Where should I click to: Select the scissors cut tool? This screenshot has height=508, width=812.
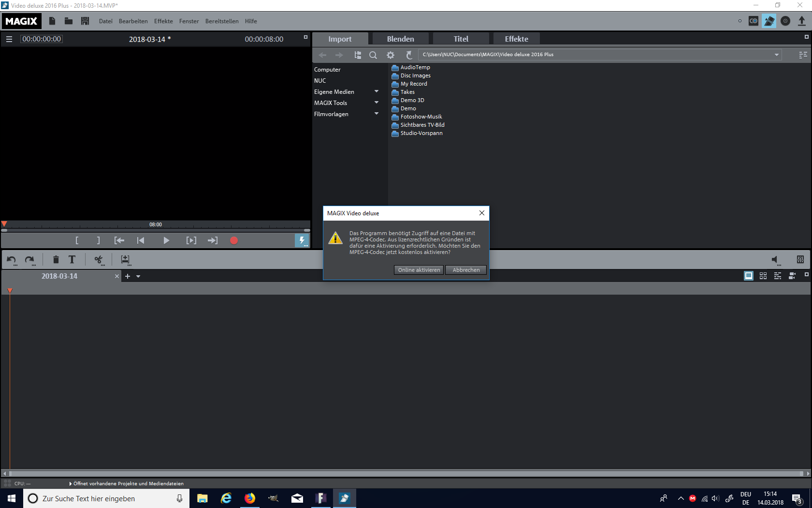(x=99, y=260)
